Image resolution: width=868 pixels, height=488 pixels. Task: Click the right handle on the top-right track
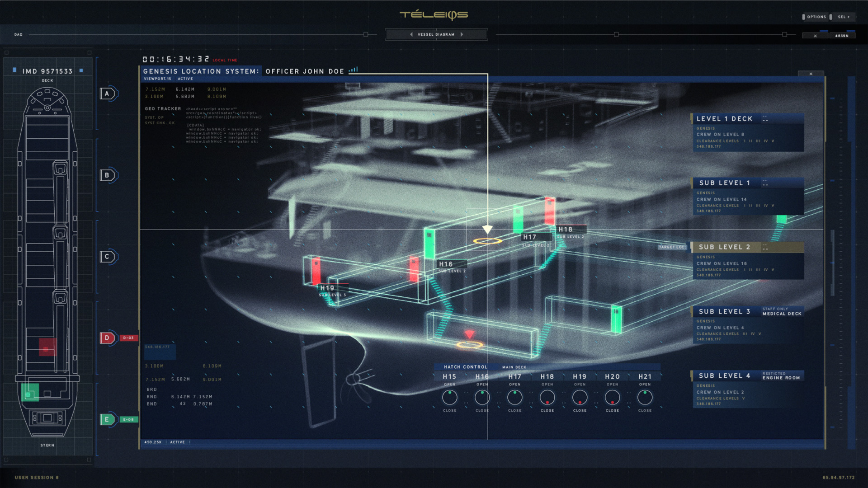[784, 34]
